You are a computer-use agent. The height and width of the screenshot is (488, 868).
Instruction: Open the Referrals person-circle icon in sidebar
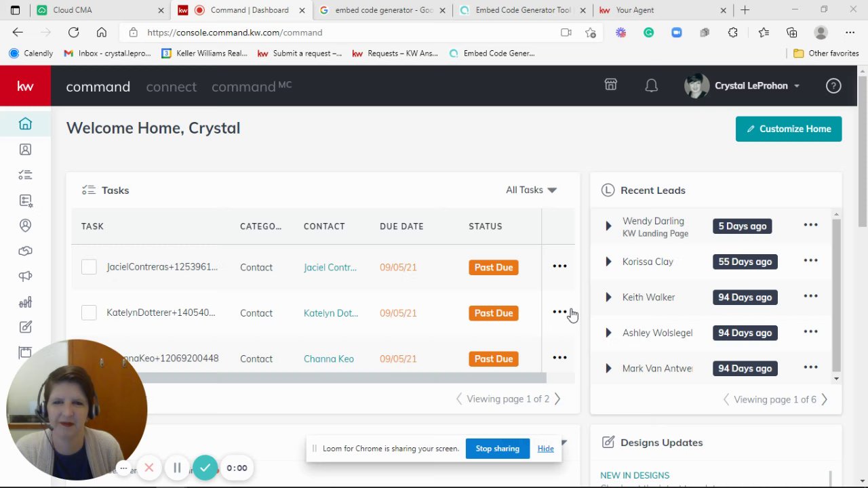(x=25, y=226)
